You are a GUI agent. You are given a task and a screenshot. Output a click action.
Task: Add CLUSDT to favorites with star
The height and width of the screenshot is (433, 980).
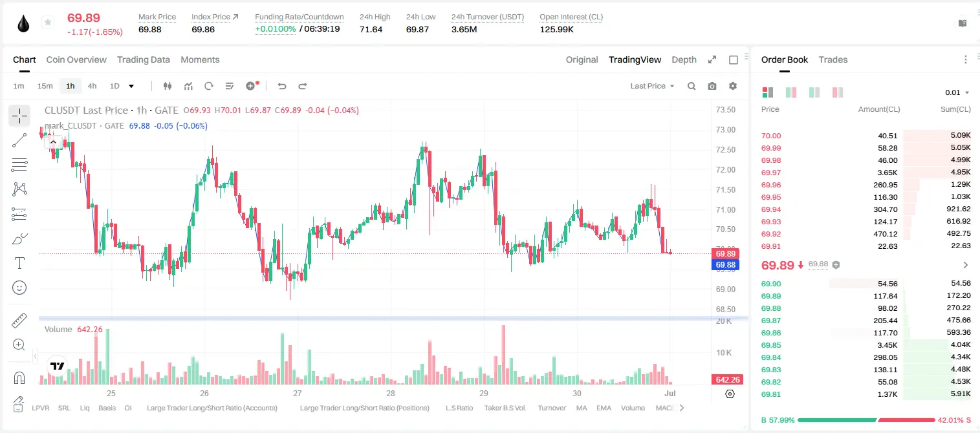pos(47,23)
